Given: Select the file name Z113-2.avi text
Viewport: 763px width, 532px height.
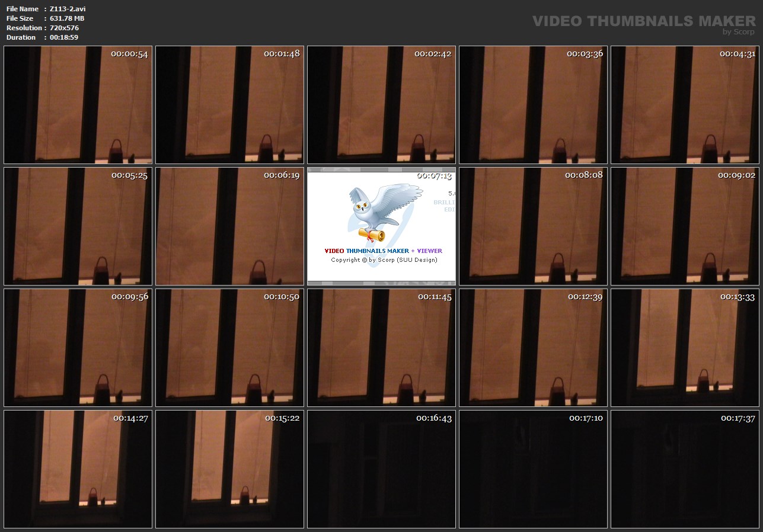Looking at the screenshot, I should click(68, 9).
